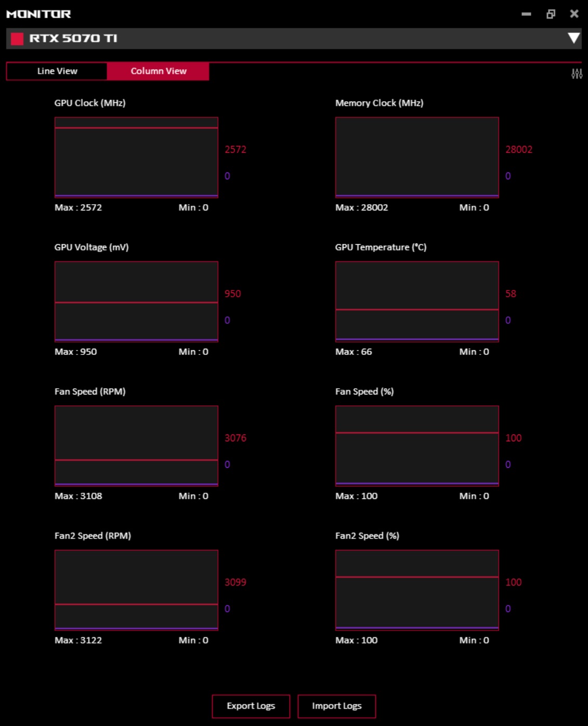This screenshot has height=726, width=588.
Task: Click the Max : 3108 label
Action: 78,496
